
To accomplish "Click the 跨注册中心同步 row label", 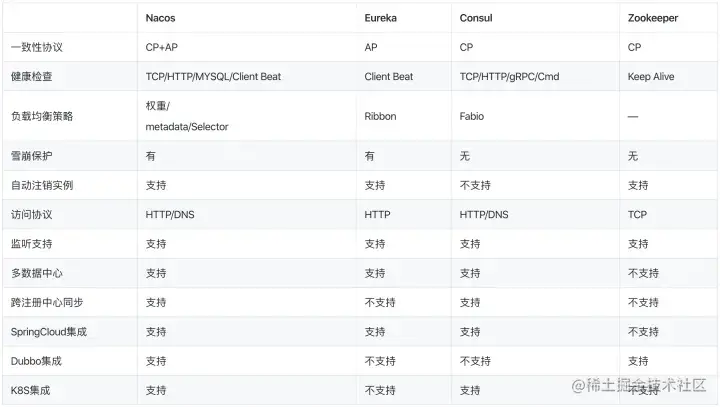I will [47, 303].
